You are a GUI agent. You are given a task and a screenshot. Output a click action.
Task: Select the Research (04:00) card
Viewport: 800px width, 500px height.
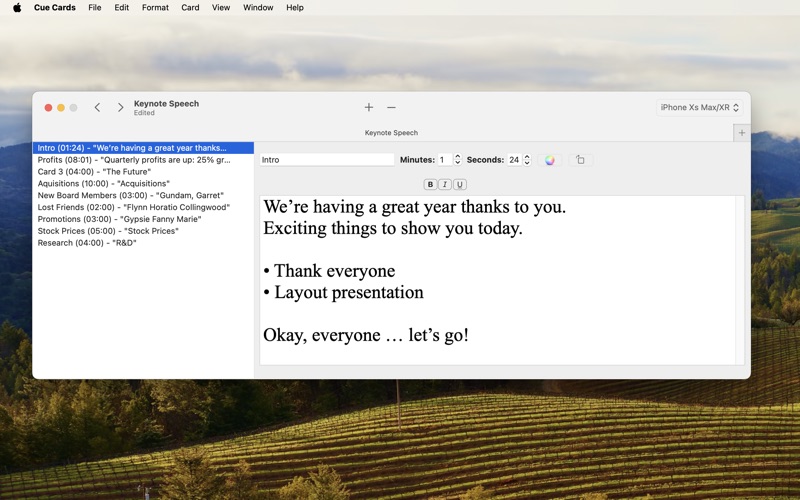(x=143, y=242)
